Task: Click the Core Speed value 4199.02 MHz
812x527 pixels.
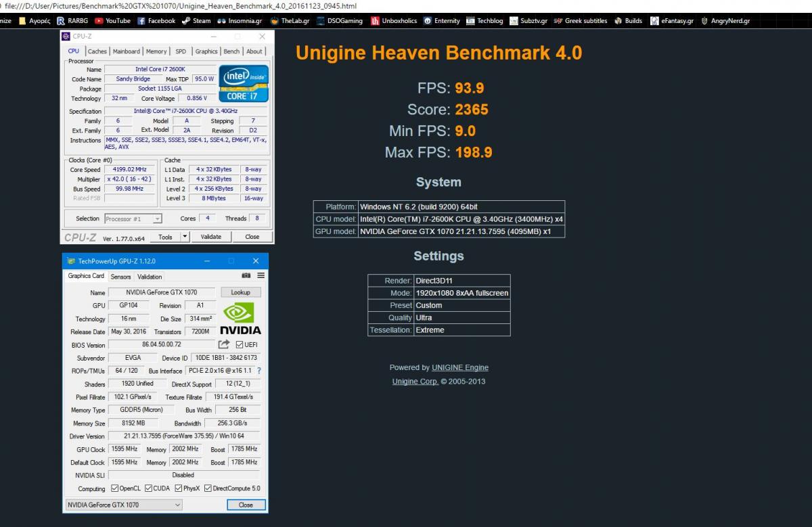Action: click(x=130, y=169)
